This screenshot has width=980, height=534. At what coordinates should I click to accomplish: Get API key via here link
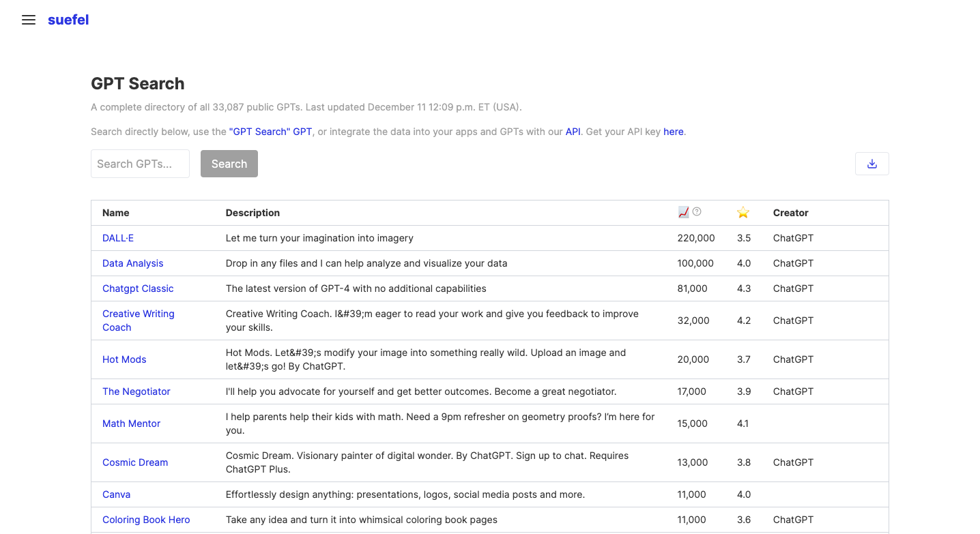tap(674, 132)
